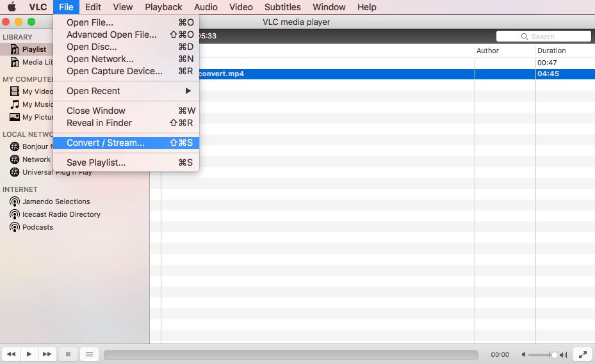Select the Icecast Radio Directory icon
This screenshot has height=364, width=595.
[x=15, y=214]
